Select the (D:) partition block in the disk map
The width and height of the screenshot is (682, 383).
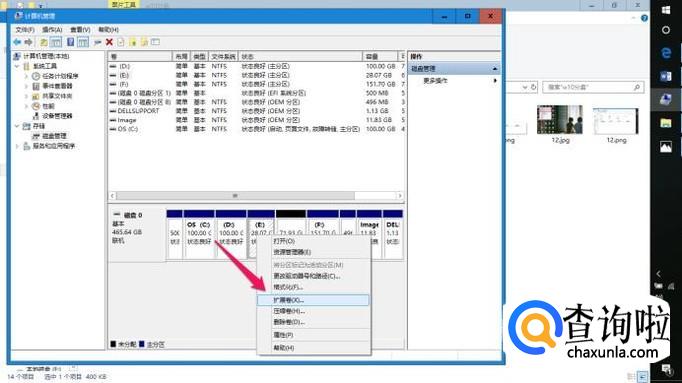[231, 235]
